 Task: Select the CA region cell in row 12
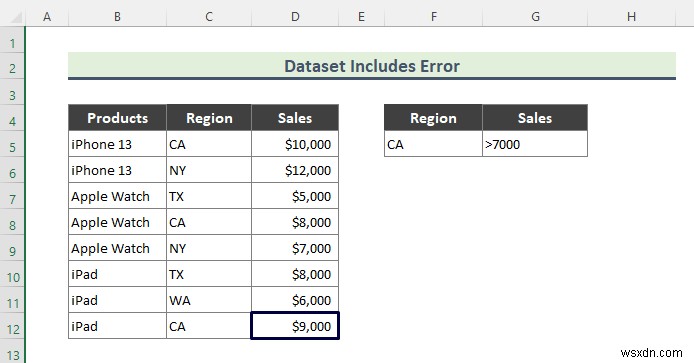pyautogui.click(x=209, y=326)
